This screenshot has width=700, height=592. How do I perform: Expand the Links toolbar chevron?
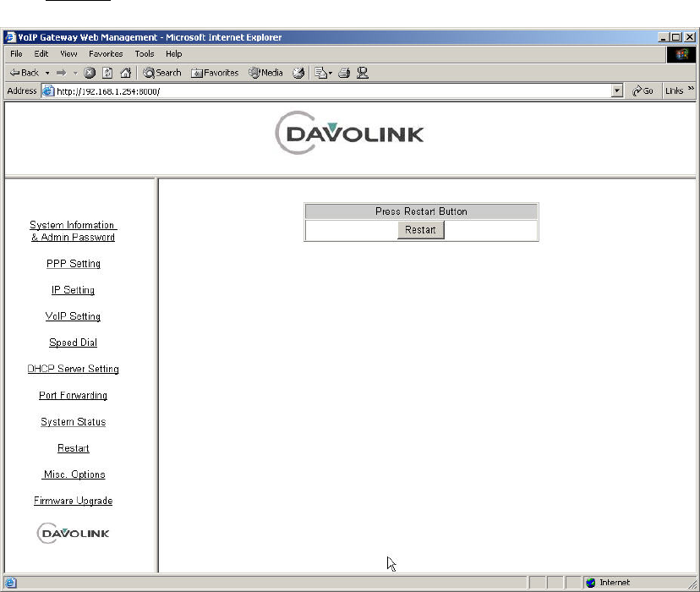(x=691, y=89)
